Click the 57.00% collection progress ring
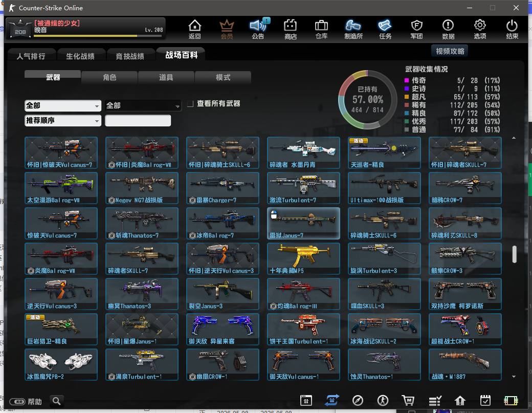Viewport: 532px width, 413px height. point(367,99)
